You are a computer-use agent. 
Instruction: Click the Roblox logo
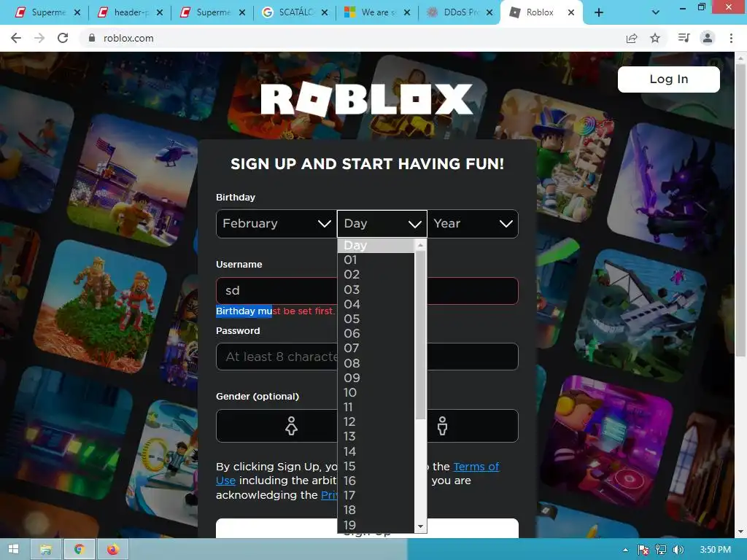coord(367,99)
